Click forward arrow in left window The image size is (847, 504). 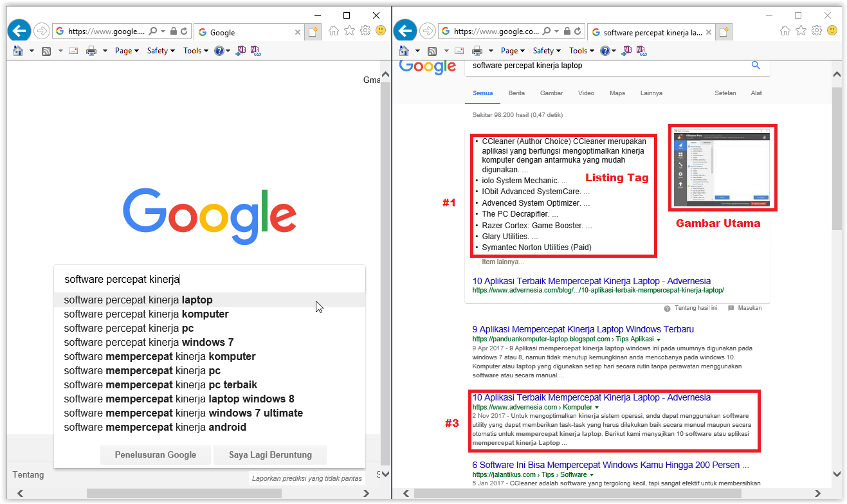coord(42,30)
